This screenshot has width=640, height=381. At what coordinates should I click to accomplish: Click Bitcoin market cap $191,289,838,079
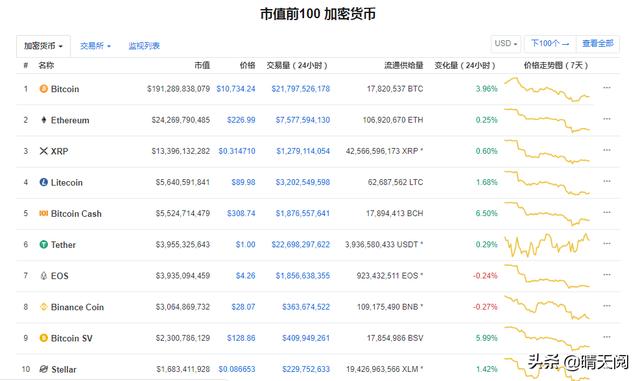178,89
